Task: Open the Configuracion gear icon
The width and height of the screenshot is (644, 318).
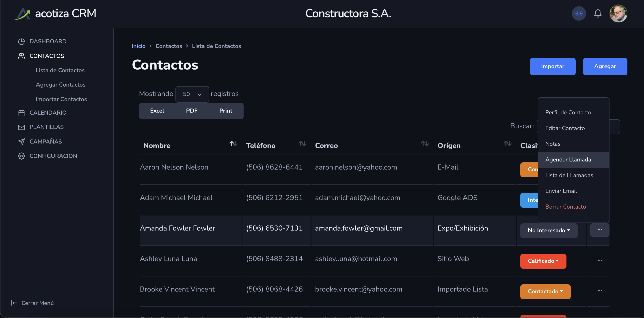Action: point(22,156)
